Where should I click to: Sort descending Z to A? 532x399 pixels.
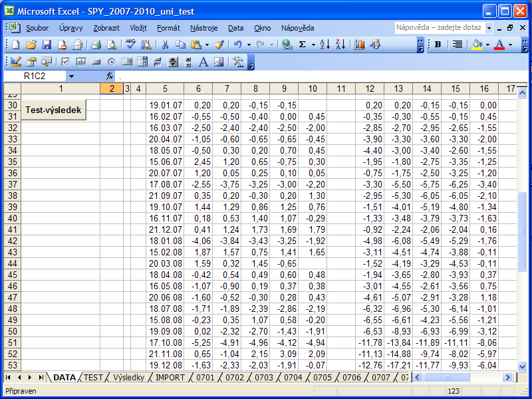[x=340, y=45]
